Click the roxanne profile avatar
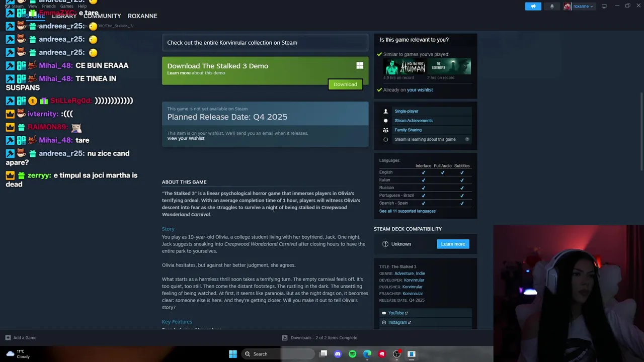The height and width of the screenshot is (362, 644). pyautogui.click(x=568, y=6)
